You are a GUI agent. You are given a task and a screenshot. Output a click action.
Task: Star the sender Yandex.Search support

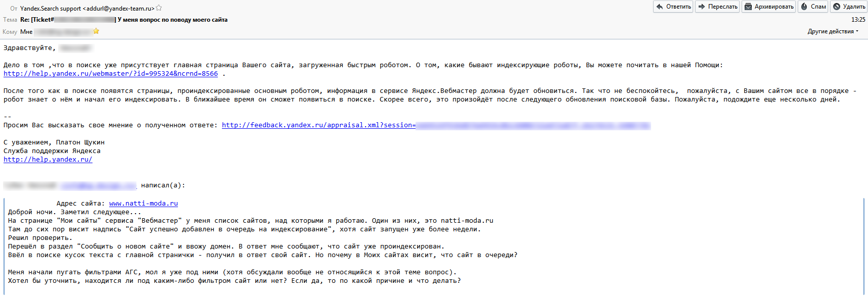tap(159, 8)
